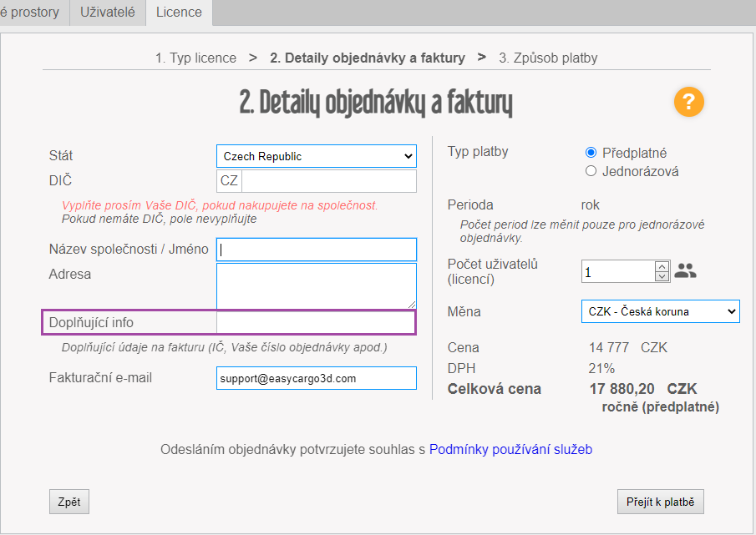
Task: Open the Licence tab
Action: pyautogui.click(x=179, y=12)
